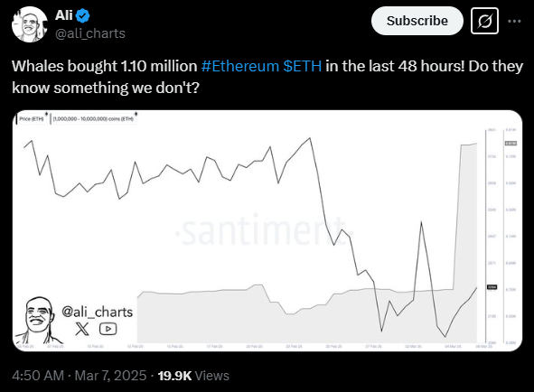The image size is (534, 392).
Task: Subscribe to Ali's account
Action: [x=417, y=21]
